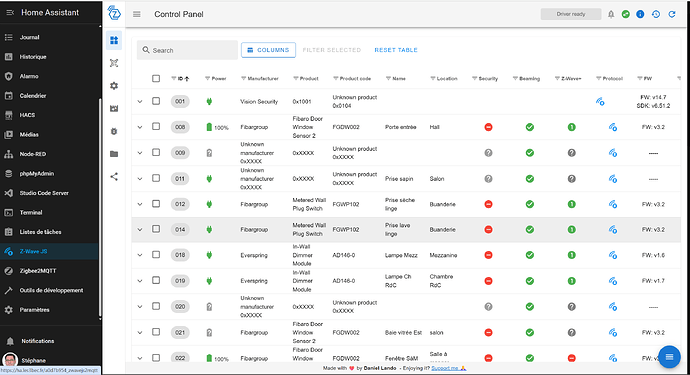Click 'Porte entrée' name cell
This screenshot has width=690, height=375.
coord(400,127)
